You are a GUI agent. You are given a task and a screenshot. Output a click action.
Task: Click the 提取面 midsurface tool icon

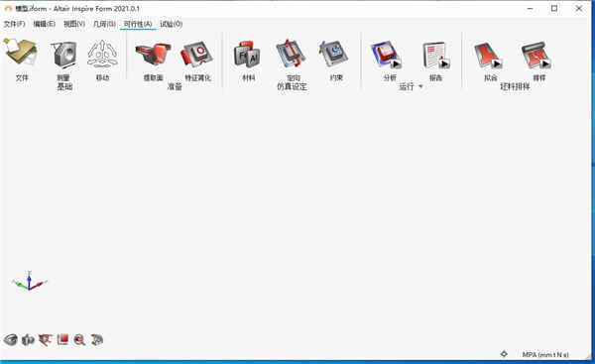tap(154, 55)
